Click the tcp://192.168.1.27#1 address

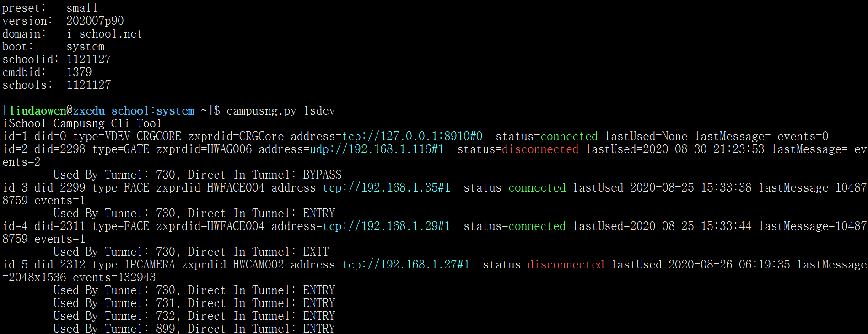(x=406, y=265)
